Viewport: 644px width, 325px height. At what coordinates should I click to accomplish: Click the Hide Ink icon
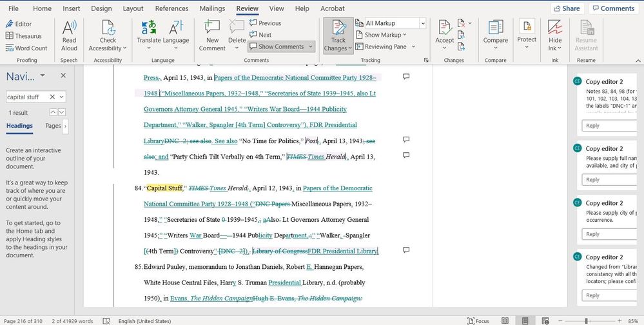click(x=555, y=27)
